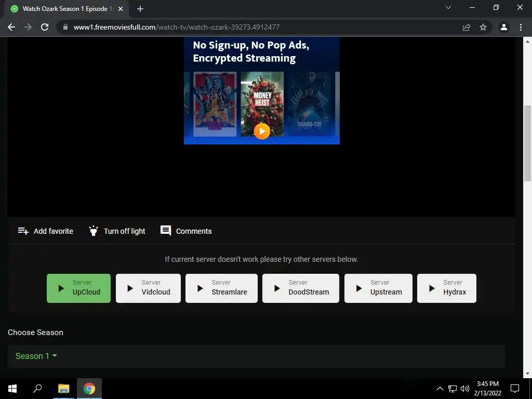Image resolution: width=532 pixels, height=399 pixels.
Task: Open the Comments section
Action: tap(186, 231)
